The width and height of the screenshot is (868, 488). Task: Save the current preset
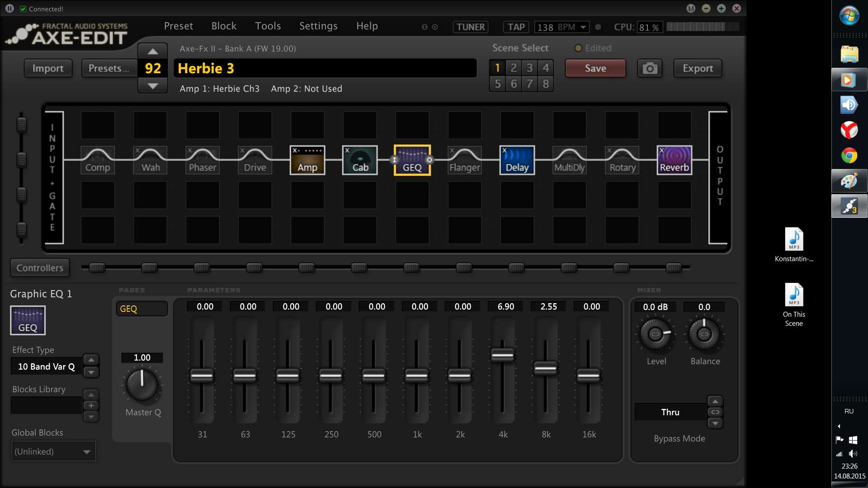coord(595,68)
